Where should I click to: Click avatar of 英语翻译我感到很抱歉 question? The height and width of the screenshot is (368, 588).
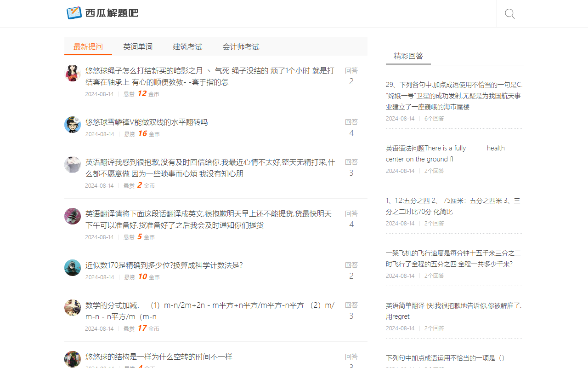73,165
